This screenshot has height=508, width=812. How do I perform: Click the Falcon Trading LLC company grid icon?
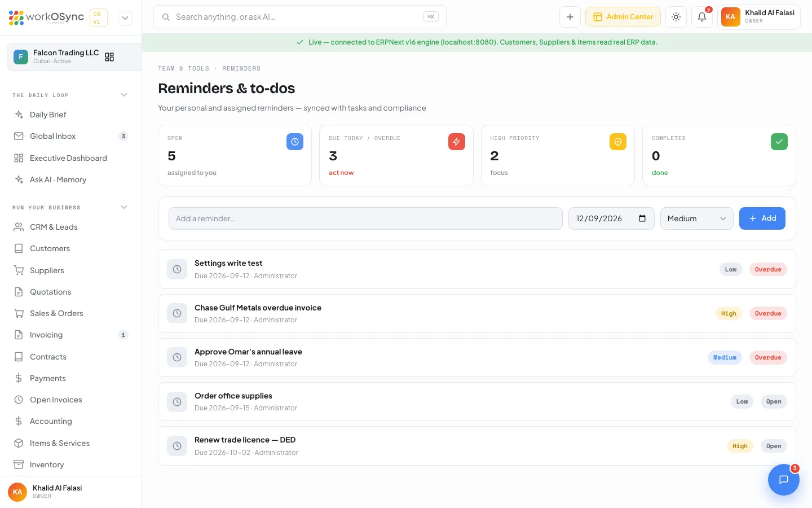(x=109, y=57)
